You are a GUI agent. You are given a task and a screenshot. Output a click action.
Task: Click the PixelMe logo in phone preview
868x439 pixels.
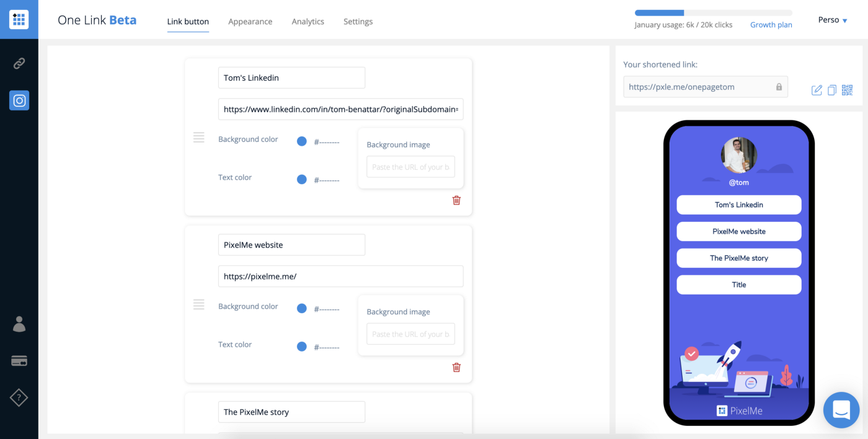pos(739,410)
